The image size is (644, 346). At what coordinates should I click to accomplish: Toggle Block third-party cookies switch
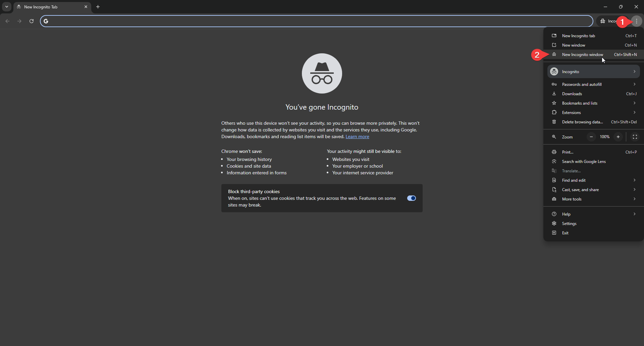pos(412,198)
